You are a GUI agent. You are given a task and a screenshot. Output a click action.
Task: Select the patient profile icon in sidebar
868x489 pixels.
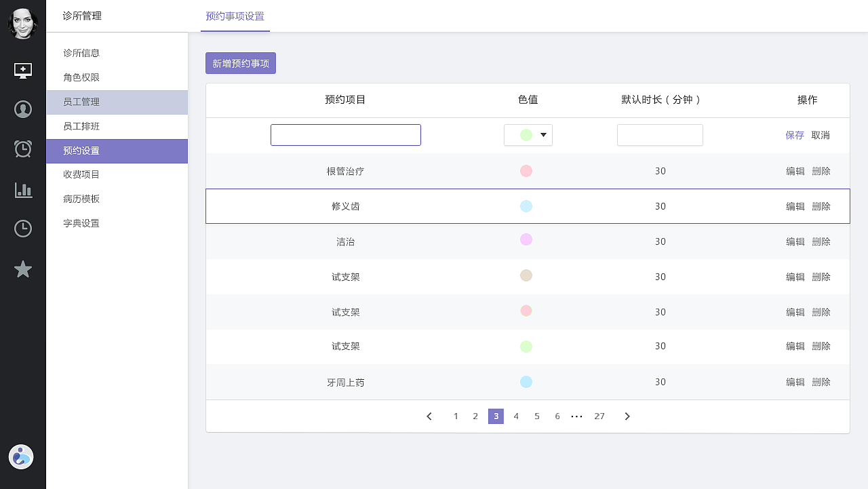(x=23, y=109)
